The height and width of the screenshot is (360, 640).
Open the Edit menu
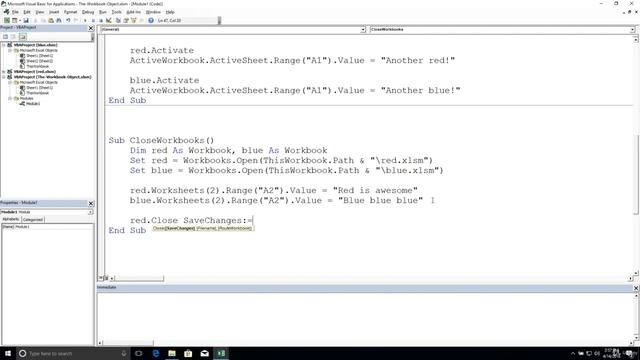(27, 12)
